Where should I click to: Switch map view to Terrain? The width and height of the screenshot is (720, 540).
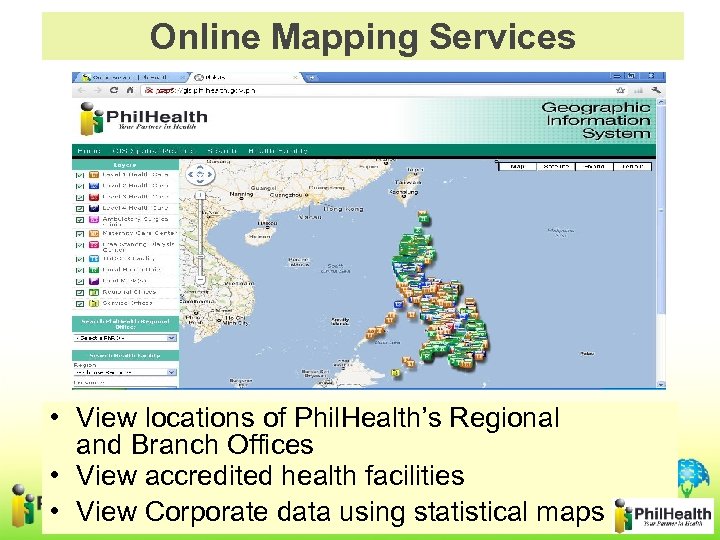pyautogui.click(x=633, y=166)
